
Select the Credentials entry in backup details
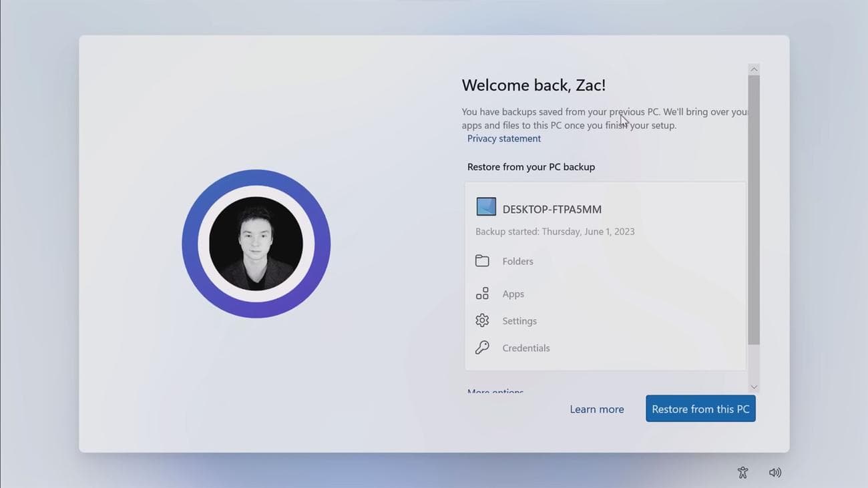525,348
